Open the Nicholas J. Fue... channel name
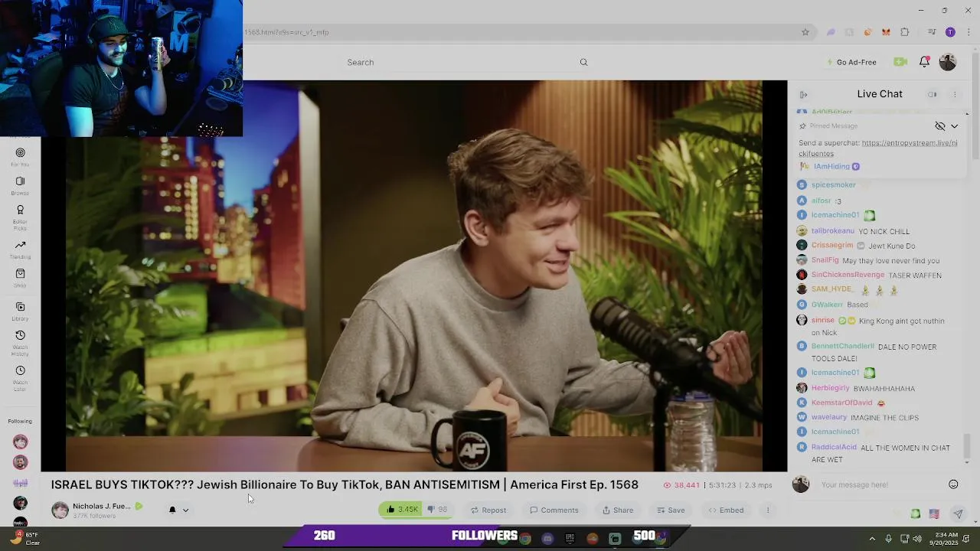The height and width of the screenshot is (551, 980). (x=101, y=506)
